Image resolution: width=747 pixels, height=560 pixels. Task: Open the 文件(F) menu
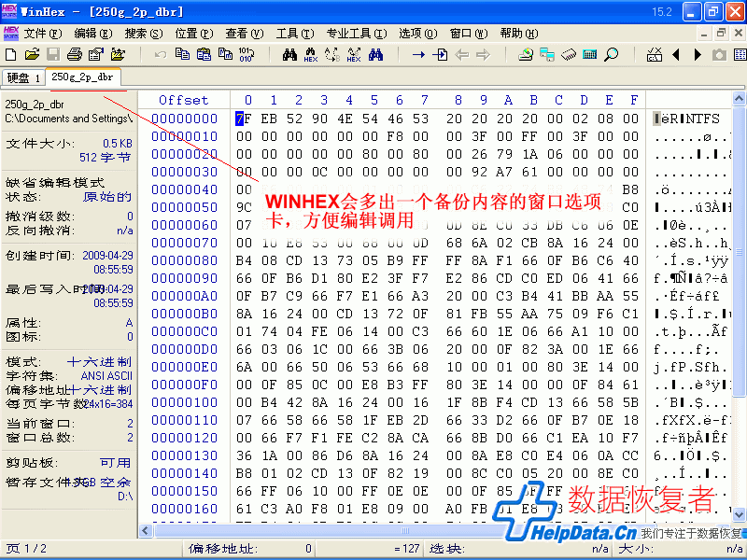(43, 34)
